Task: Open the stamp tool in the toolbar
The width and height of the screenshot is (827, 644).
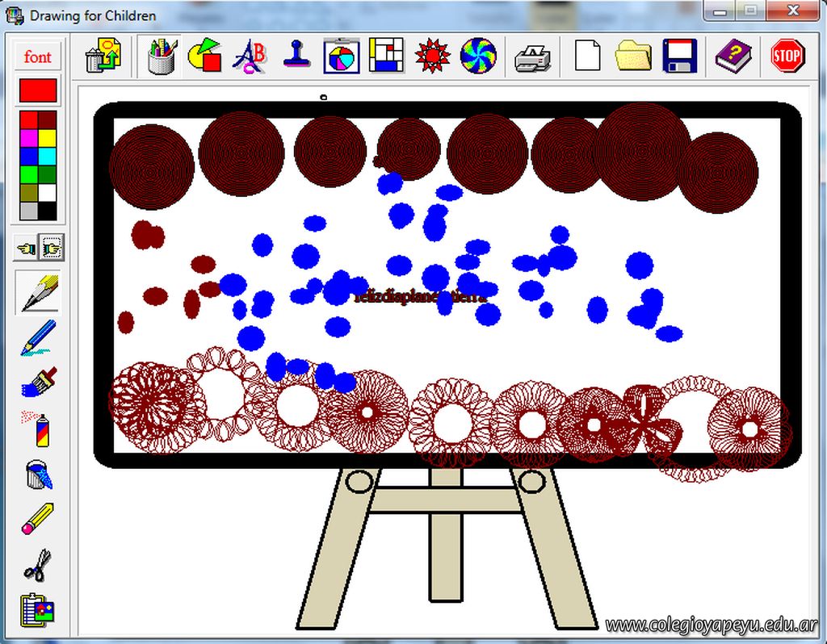Action: coord(296,56)
